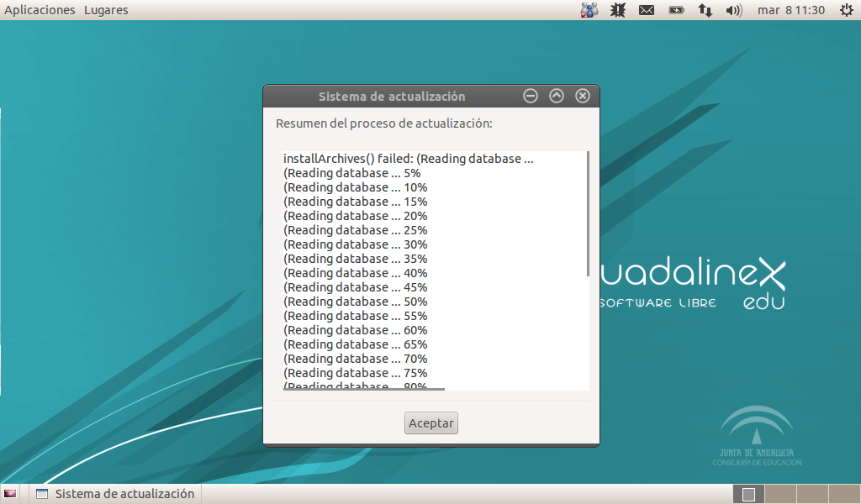The width and height of the screenshot is (861, 504).
Task: Click the 'Reading database ... 10%' line
Action: coord(356,187)
